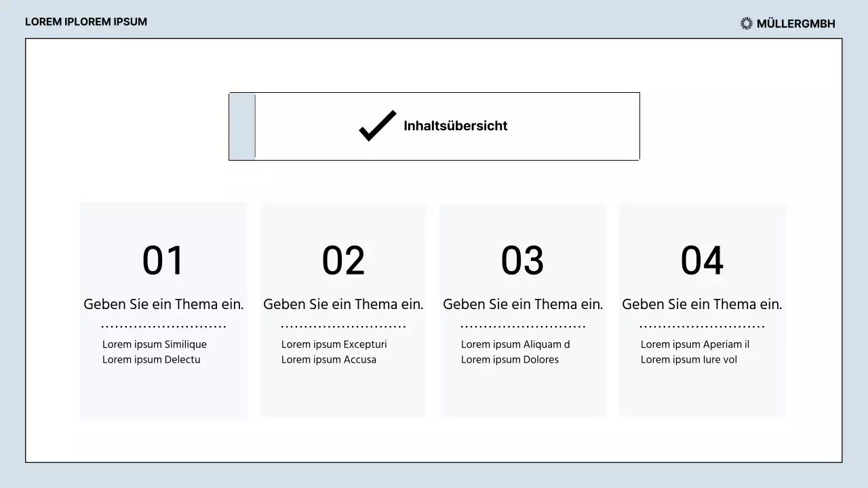
Task: Click the dotted divider under card 01
Action: pos(163,327)
